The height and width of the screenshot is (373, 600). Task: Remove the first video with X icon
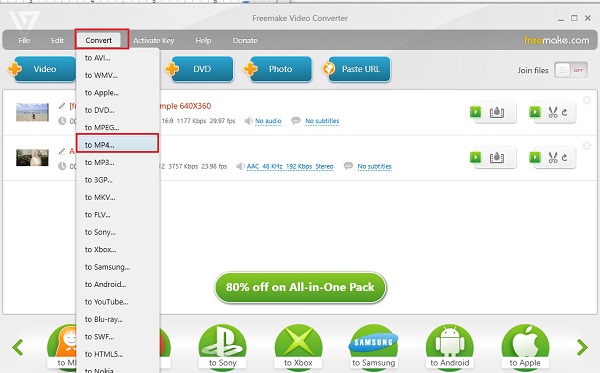(587, 100)
